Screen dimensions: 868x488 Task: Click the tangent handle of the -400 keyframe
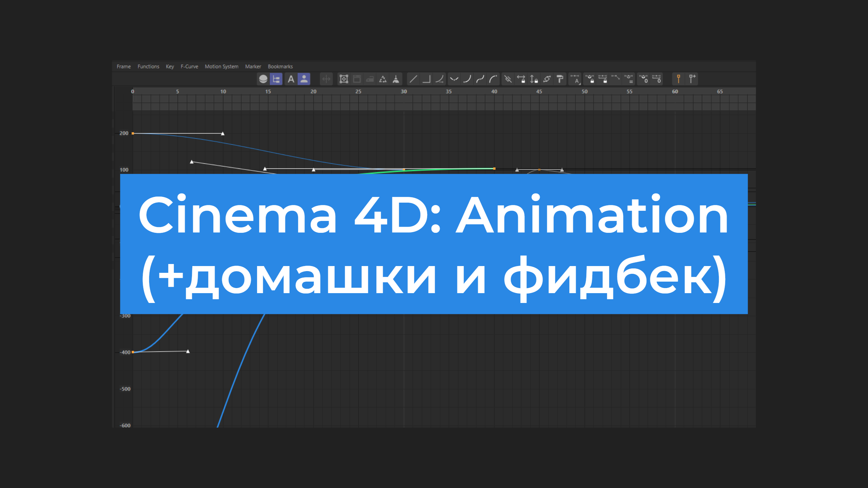188,351
